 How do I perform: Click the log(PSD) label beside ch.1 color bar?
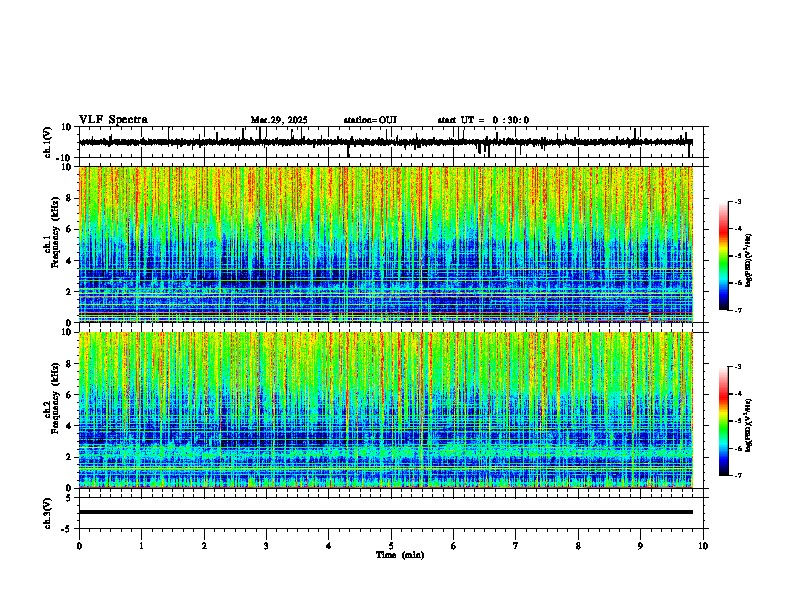749,260
